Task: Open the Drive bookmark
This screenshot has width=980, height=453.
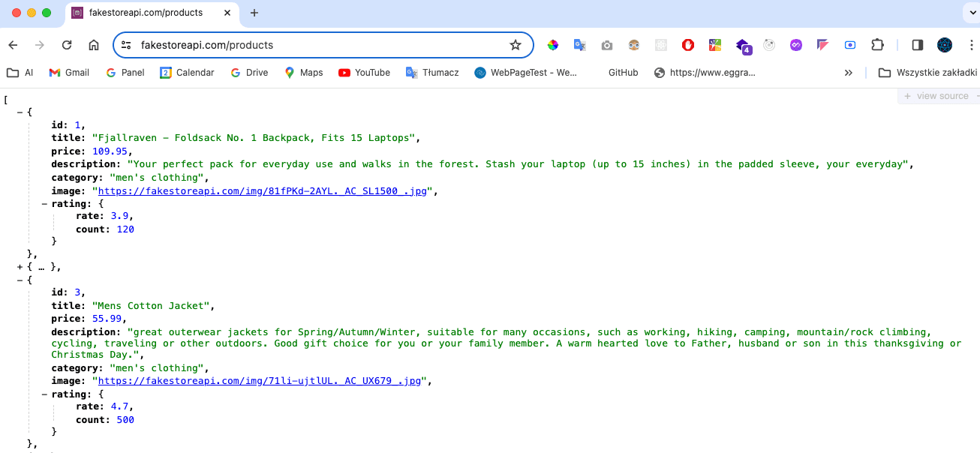Action: (x=249, y=73)
